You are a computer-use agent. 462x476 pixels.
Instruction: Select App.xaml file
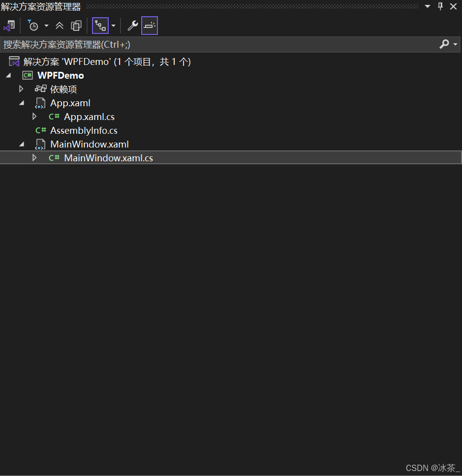click(70, 103)
